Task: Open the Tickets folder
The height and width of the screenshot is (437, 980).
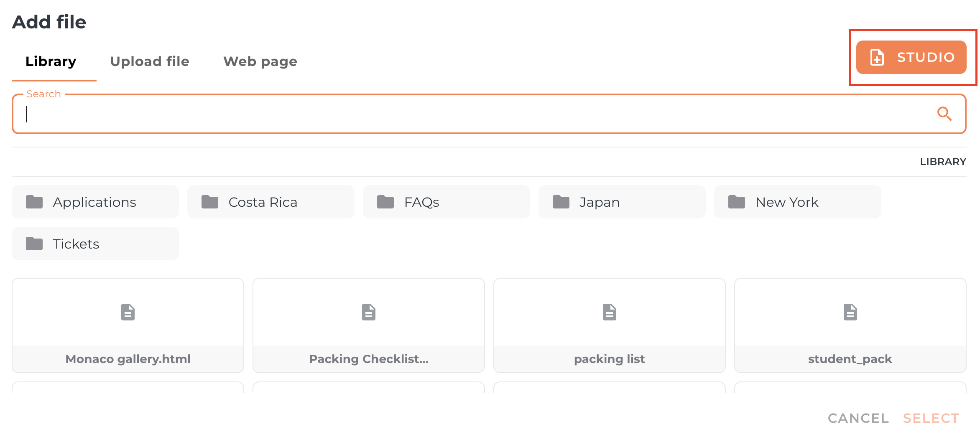Action: [x=95, y=244]
